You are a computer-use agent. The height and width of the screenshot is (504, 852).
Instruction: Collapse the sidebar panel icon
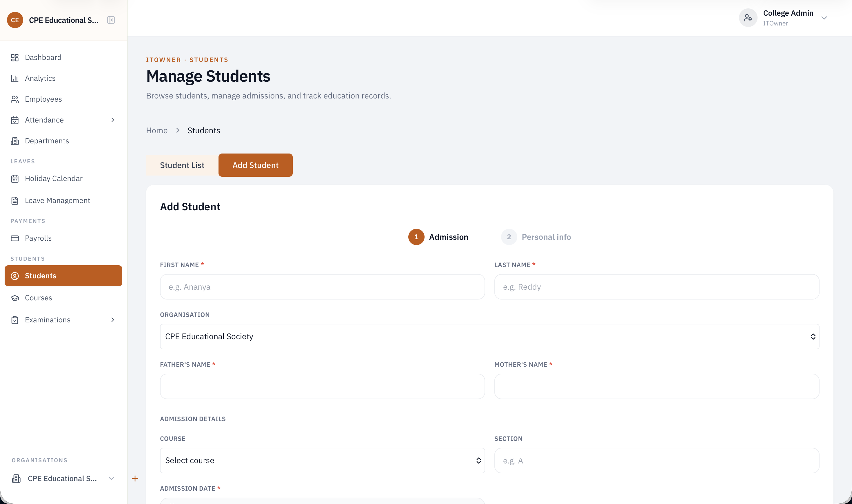111,20
